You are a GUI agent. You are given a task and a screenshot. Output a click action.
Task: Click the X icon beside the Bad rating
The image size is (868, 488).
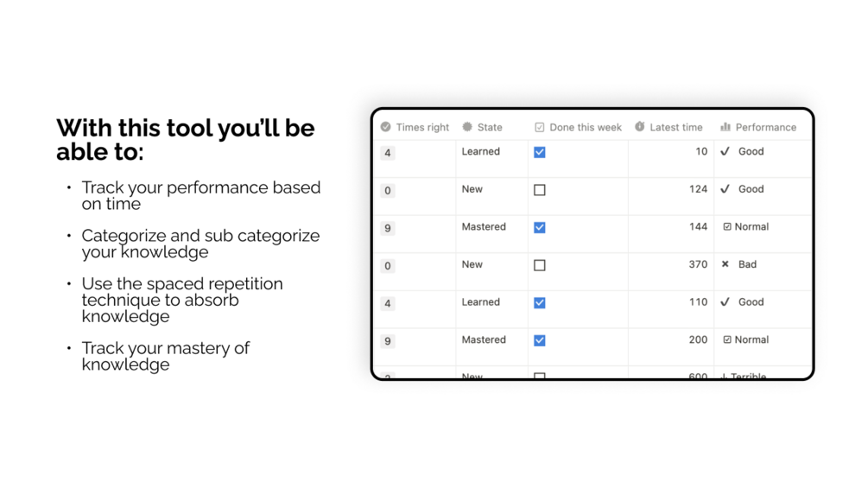click(x=725, y=264)
